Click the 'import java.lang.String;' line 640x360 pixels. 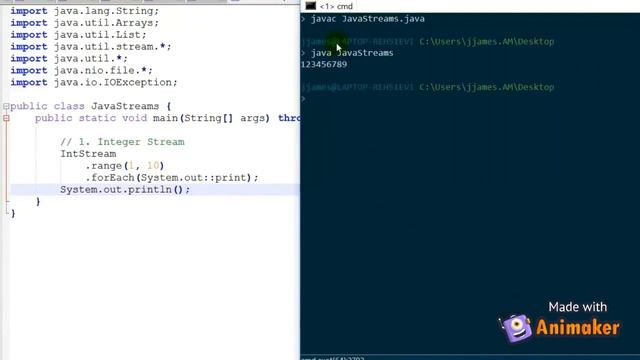[x=84, y=11]
